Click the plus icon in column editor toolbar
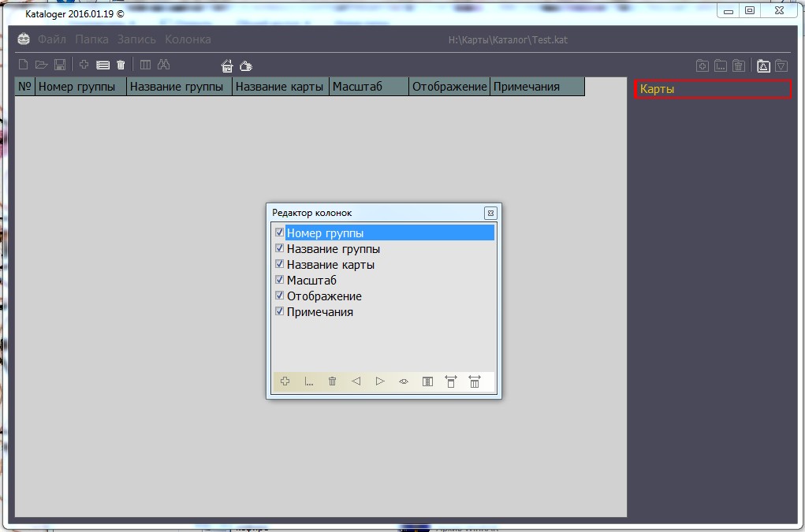The width and height of the screenshot is (805, 532). click(285, 381)
